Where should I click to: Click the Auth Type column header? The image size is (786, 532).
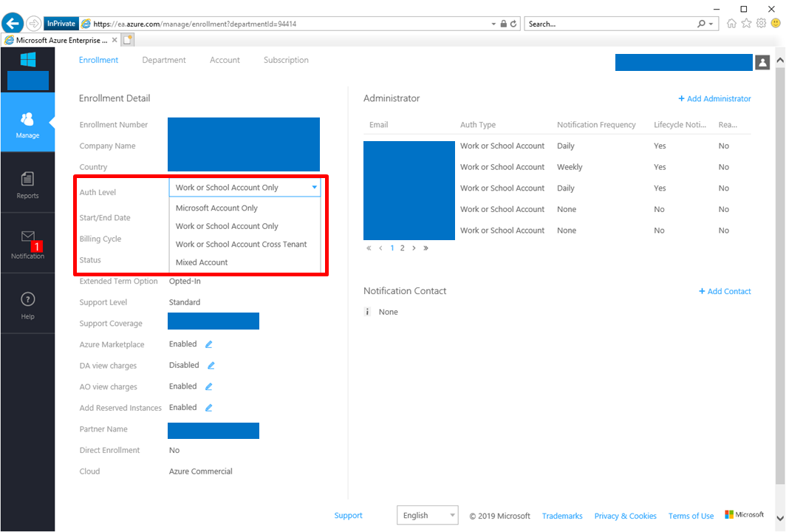[478, 125]
